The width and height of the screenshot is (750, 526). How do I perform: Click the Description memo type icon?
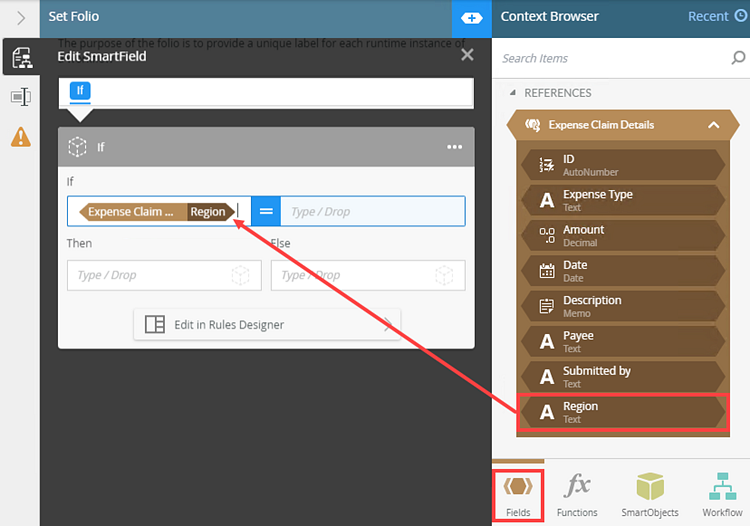point(547,307)
